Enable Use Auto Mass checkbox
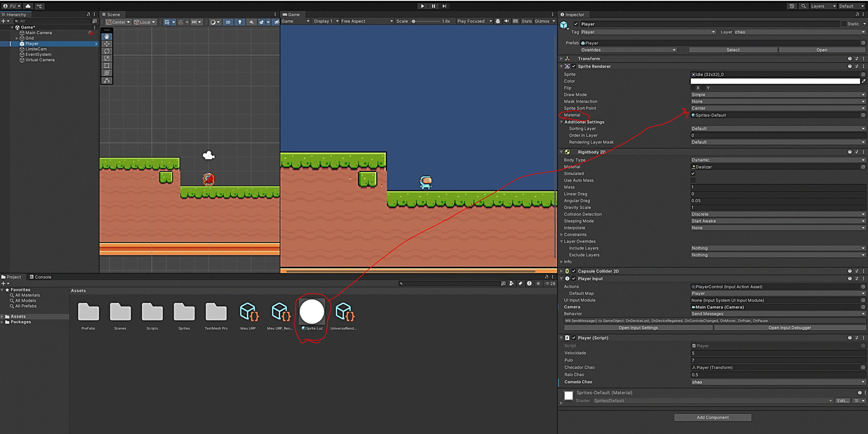Screen dimensions: 868x434 (x=693, y=180)
